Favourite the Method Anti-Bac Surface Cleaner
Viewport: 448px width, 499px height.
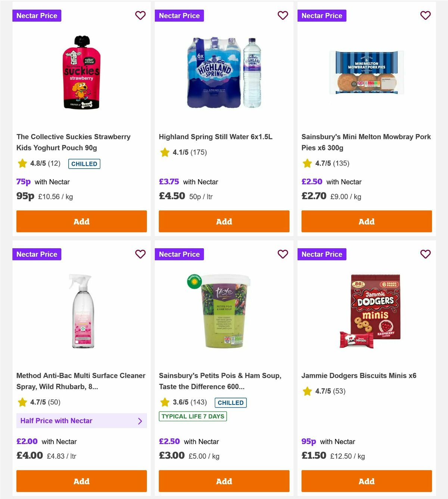[140, 254]
